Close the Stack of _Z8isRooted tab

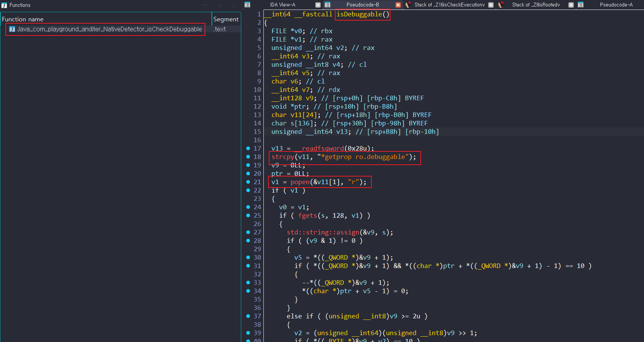571,5
